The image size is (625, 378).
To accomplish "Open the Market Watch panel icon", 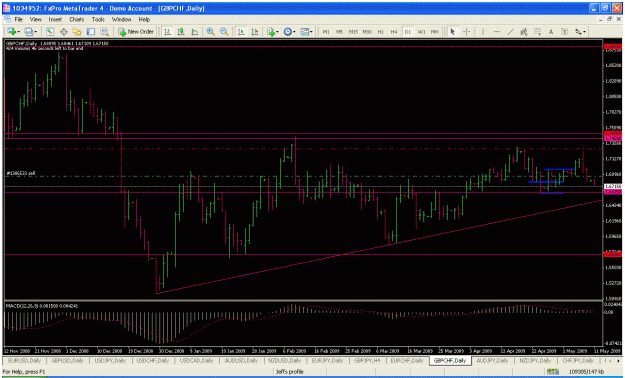I will [x=50, y=32].
